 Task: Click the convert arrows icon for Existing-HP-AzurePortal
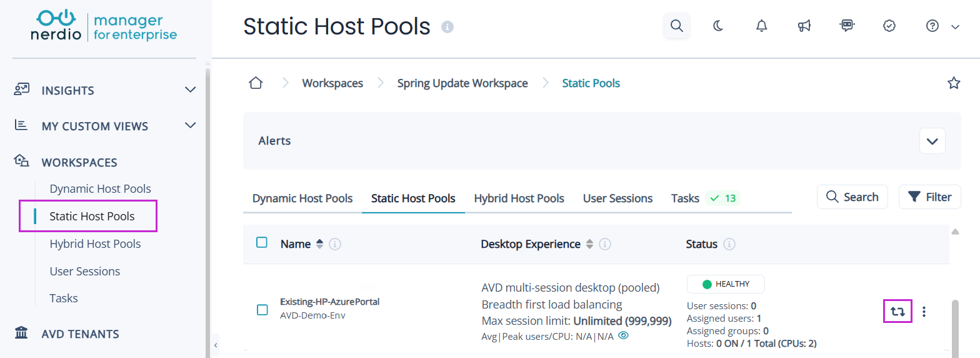click(x=897, y=311)
